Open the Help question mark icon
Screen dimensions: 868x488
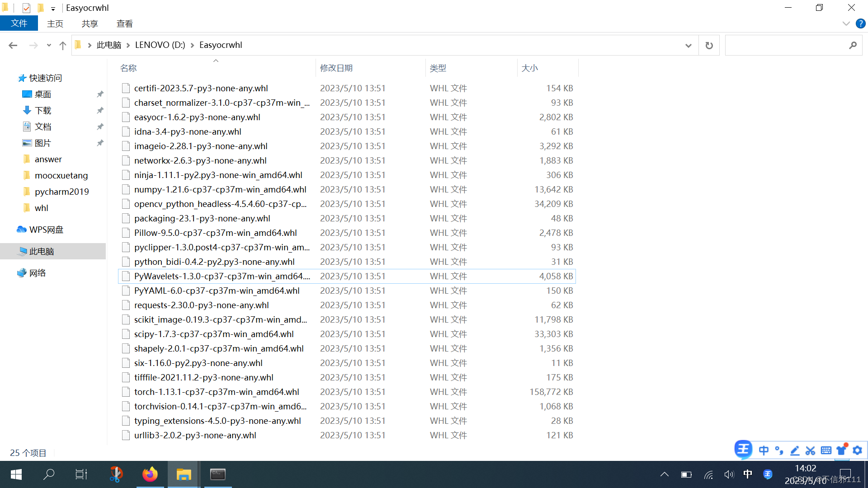tap(860, 23)
